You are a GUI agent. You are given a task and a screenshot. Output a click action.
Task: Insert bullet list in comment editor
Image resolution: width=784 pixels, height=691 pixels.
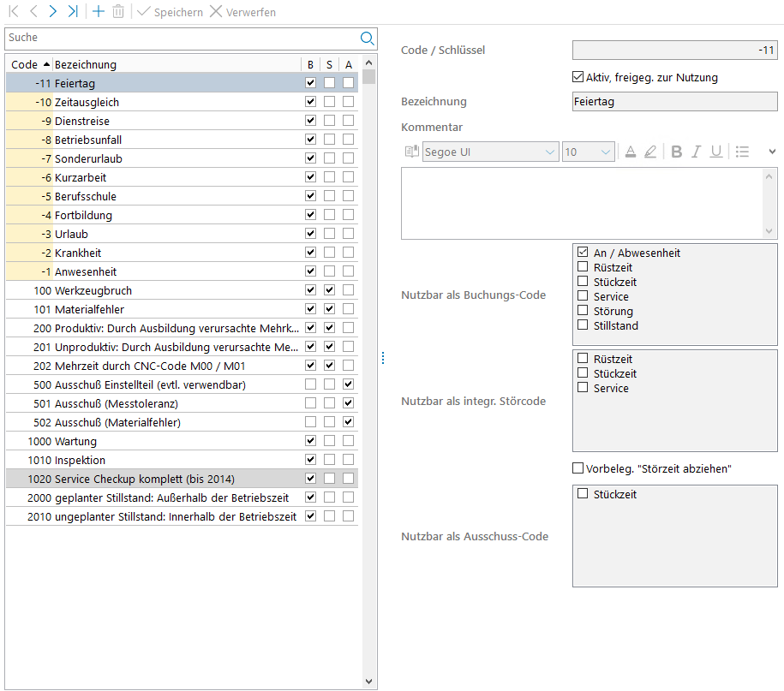point(742,152)
